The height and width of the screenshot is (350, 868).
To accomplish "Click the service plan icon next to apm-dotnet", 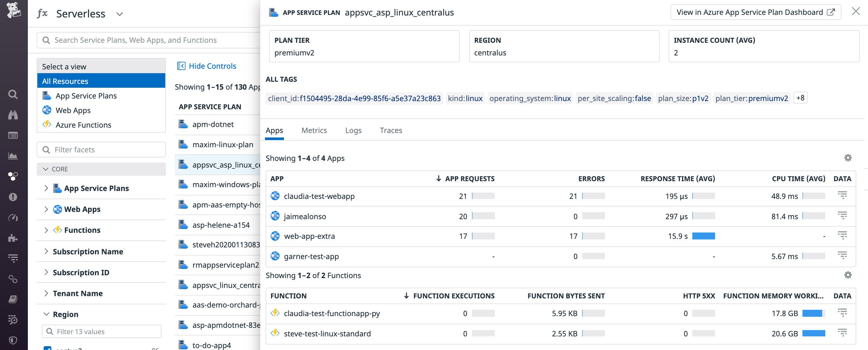I will point(183,124).
